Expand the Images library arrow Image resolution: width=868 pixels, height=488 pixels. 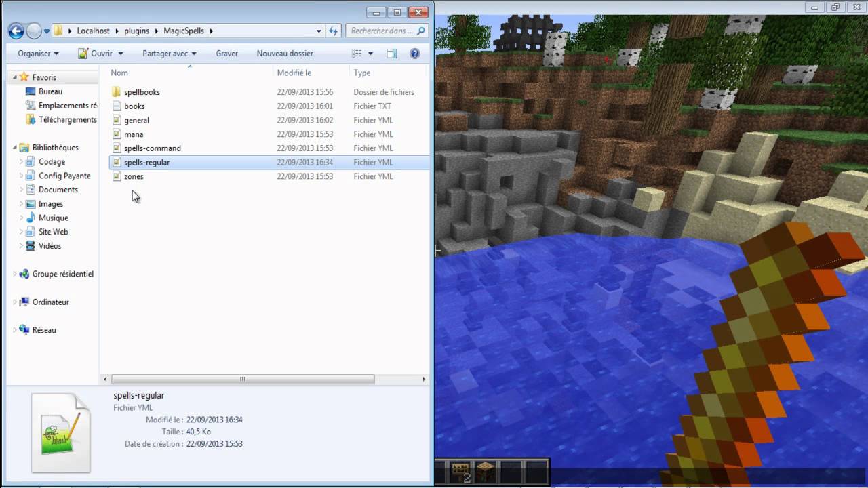coord(21,204)
